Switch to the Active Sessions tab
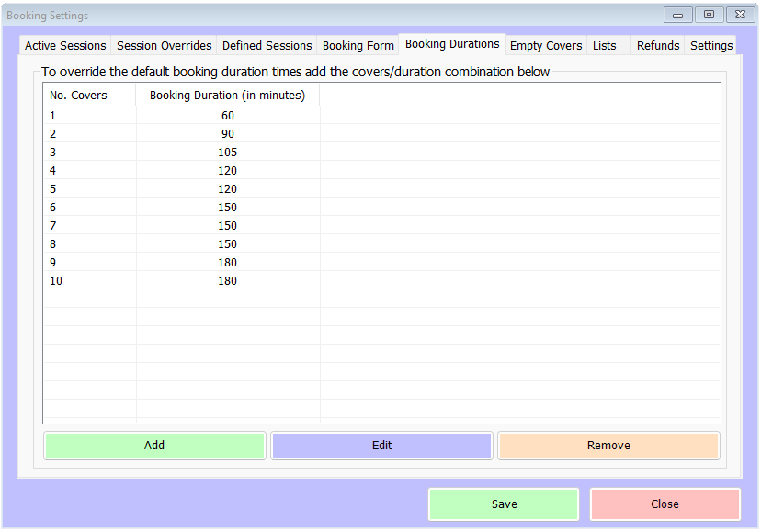 click(65, 45)
